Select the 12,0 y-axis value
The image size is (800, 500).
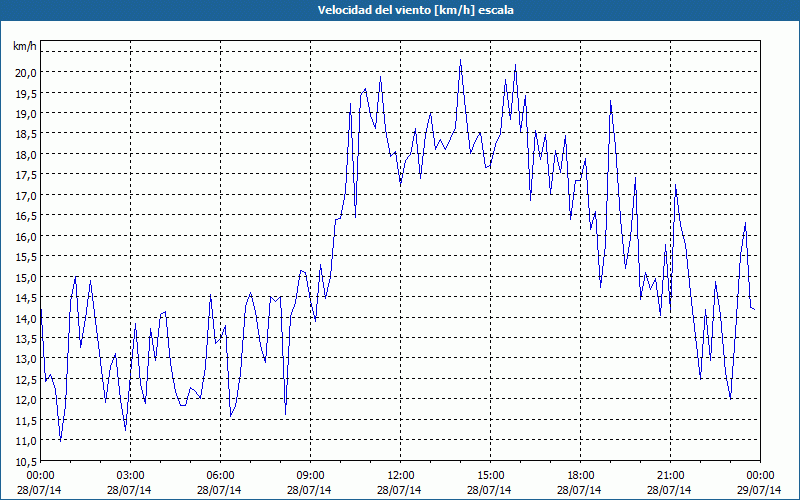click(x=26, y=400)
